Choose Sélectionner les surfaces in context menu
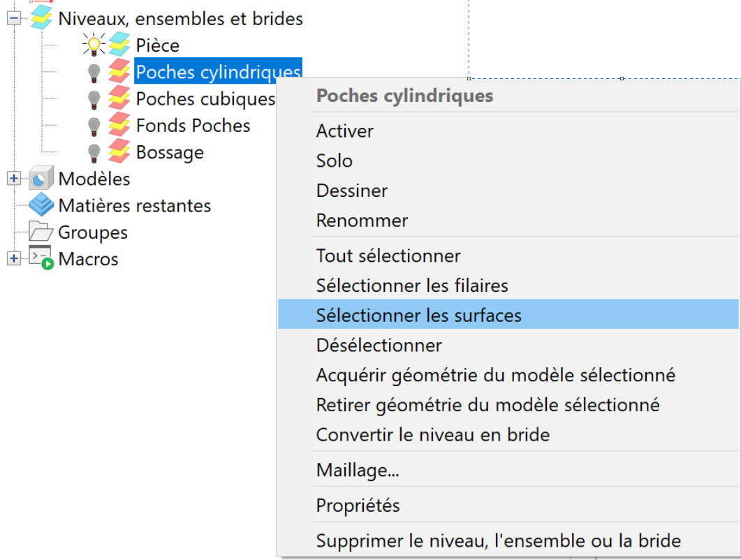 418,315
